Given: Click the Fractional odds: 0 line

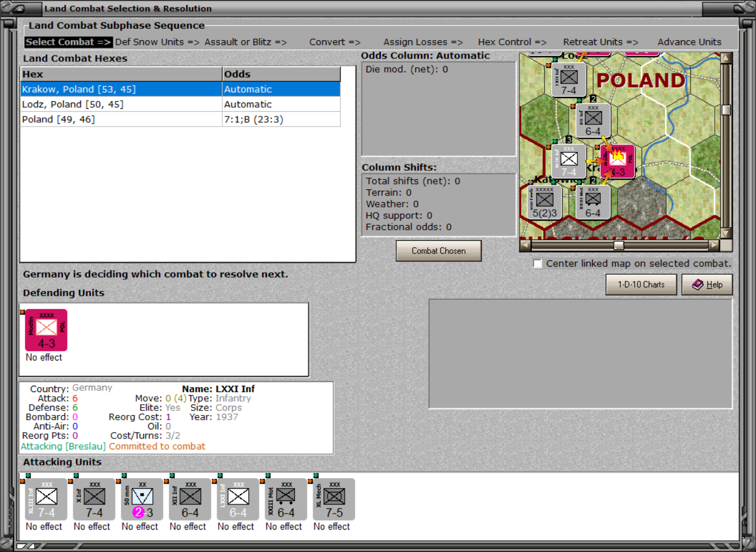Looking at the screenshot, I should [x=408, y=227].
